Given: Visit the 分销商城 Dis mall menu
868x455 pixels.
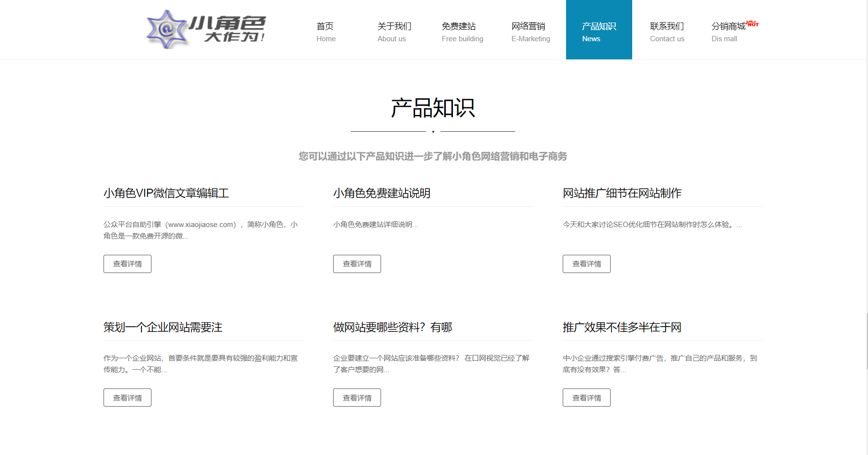Looking at the screenshot, I should pos(728,32).
